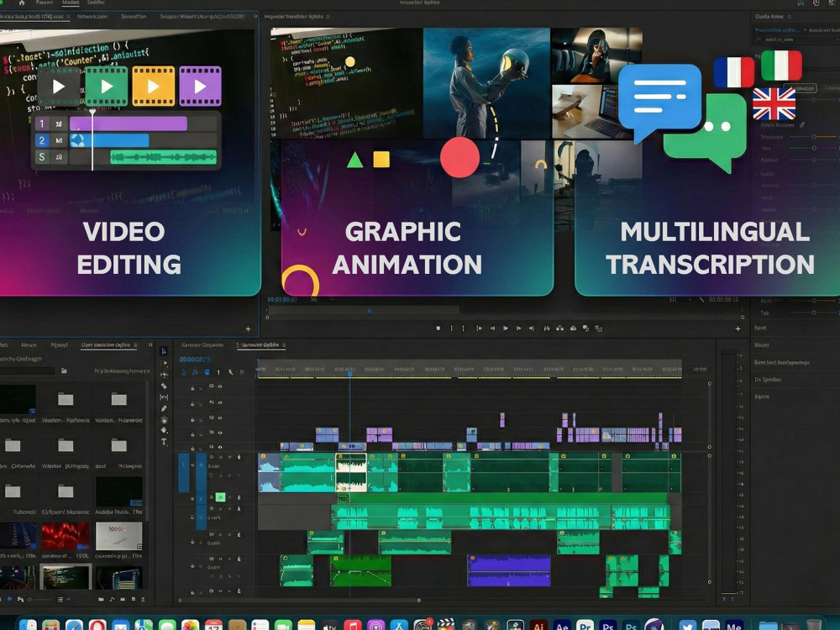Open the active timeline tab's panel menu
Image resolution: width=840 pixels, height=630 pixels.
[x=284, y=345]
